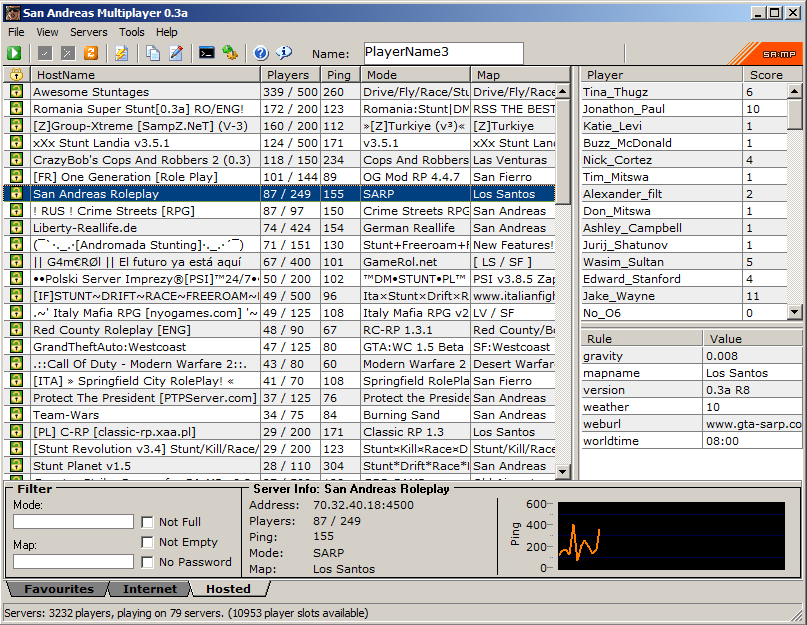The image size is (807, 625).
Task: Click lock icon beside San Andreas Roleplay
Action: click(16, 194)
